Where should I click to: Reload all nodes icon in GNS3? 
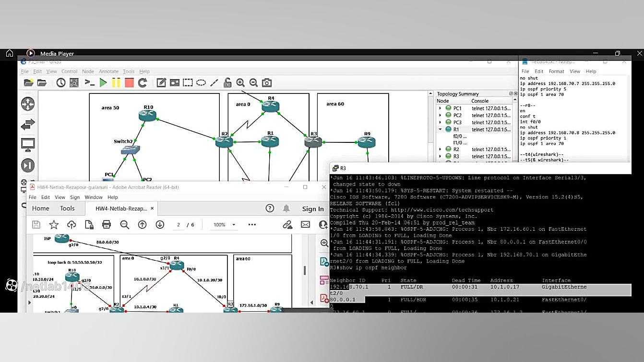pos(143,82)
